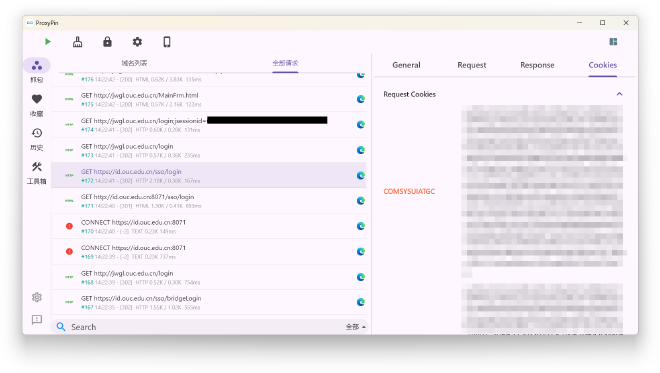
Task: Click Edge browser icon on request #172
Action: (x=361, y=176)
